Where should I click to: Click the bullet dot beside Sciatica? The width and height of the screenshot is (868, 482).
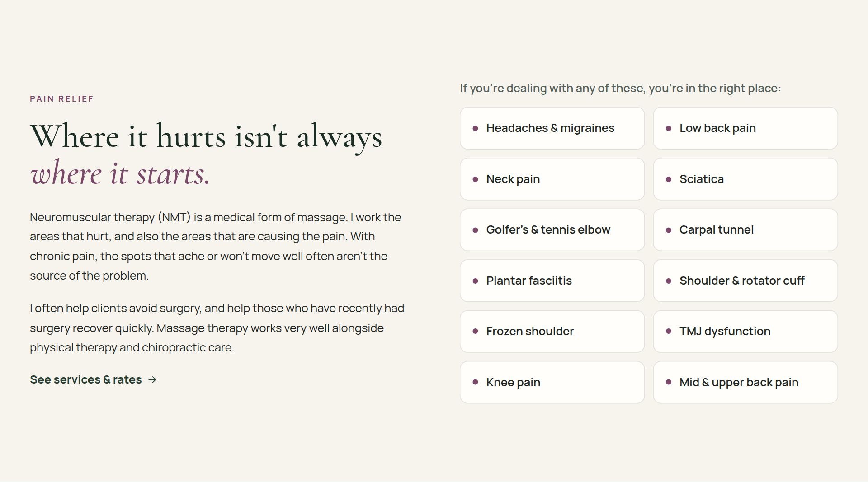point(669,179)
